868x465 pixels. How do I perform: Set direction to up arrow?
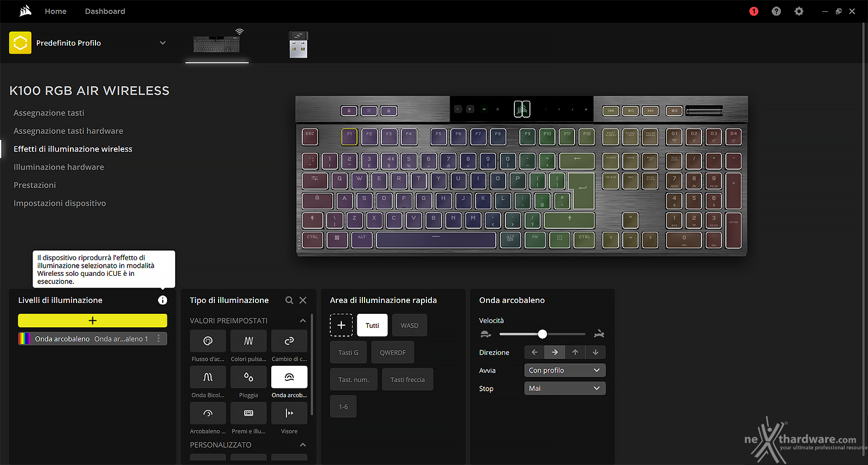coord(575,352)
